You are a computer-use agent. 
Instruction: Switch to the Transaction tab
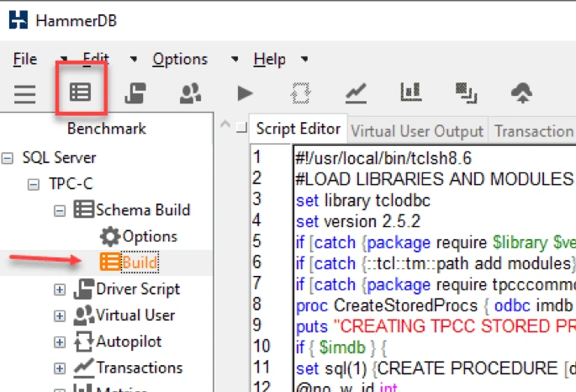click(x=532, y=130)
